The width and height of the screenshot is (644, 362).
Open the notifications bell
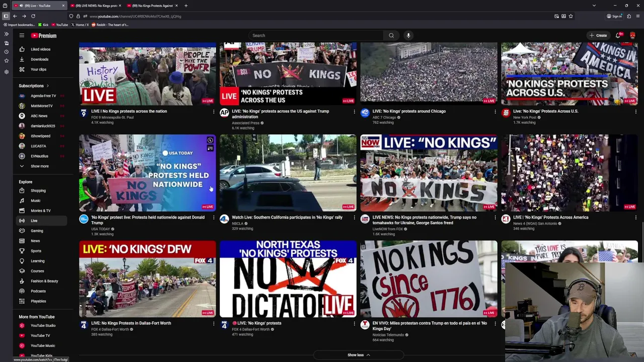[618, 36]
